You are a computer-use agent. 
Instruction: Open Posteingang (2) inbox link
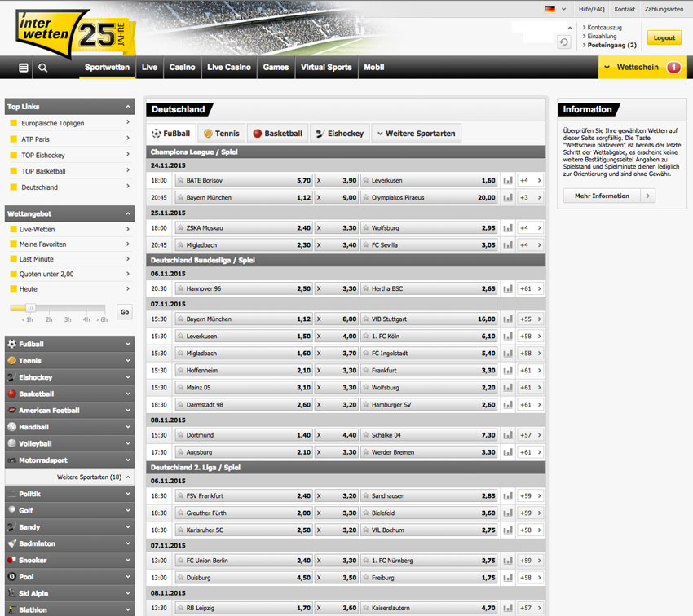tap(611, 45)
